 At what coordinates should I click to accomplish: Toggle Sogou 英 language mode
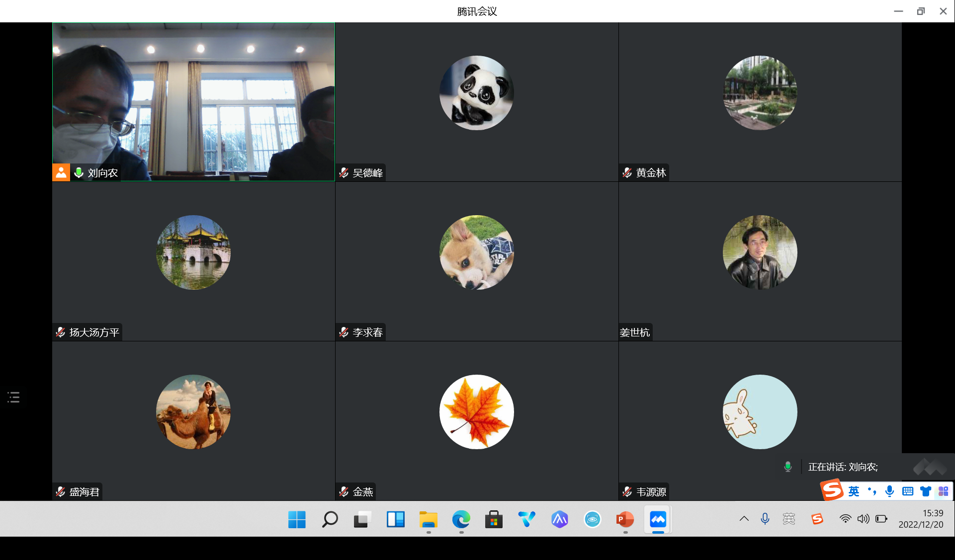pyautogui.click(x=854, y=491)
